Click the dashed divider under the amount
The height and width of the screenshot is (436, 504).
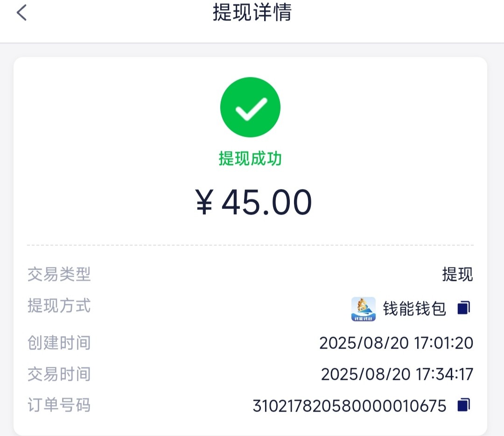coord(250,245)
